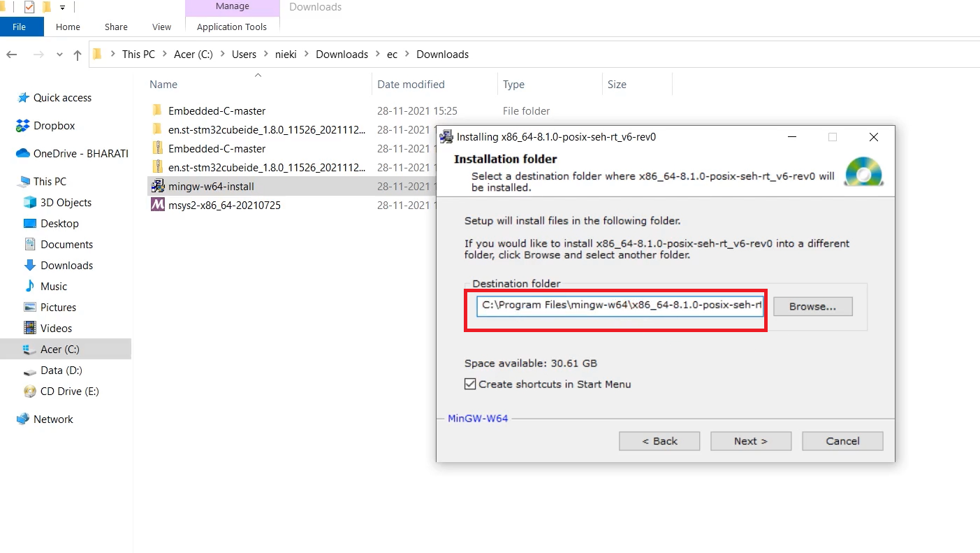
Task: Click the Downloads arrow icon in sidebar
Action: tap(29, 265)
